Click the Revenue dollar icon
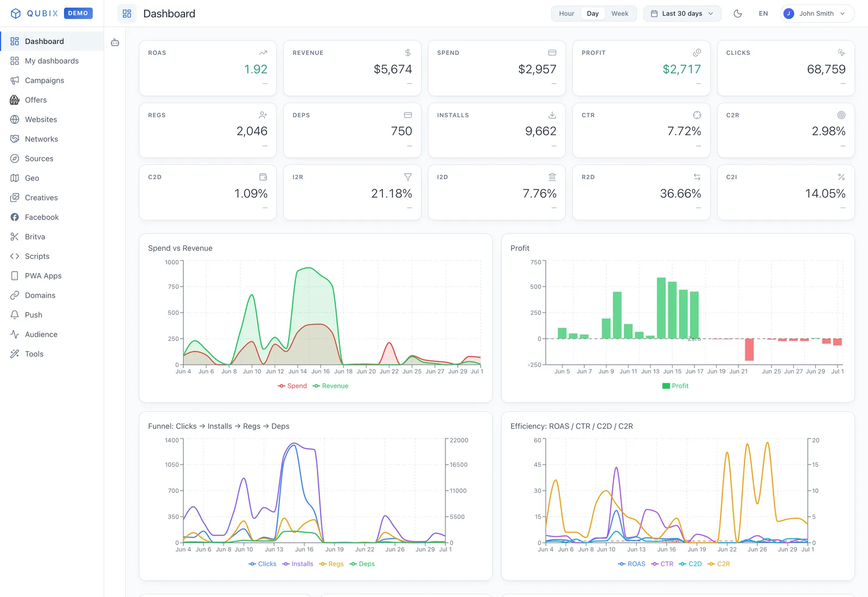The height and width of the screenshot is (597, 868). [408, 53]
